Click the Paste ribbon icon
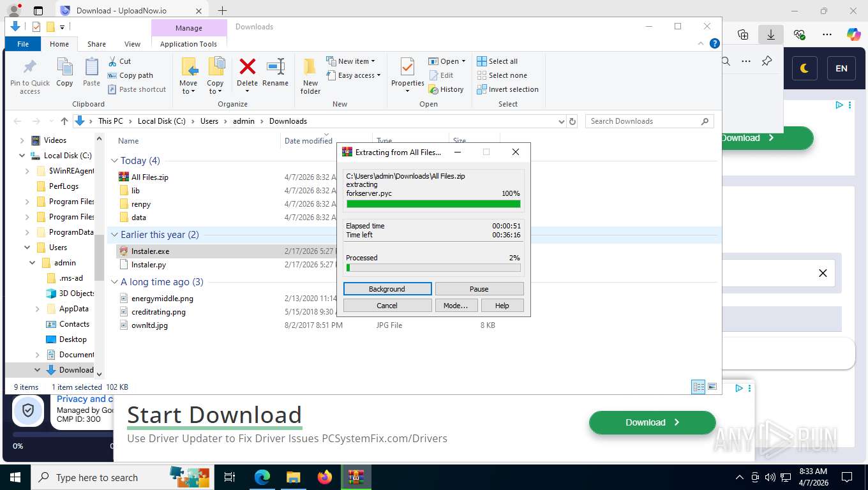 tap(91, 72)
